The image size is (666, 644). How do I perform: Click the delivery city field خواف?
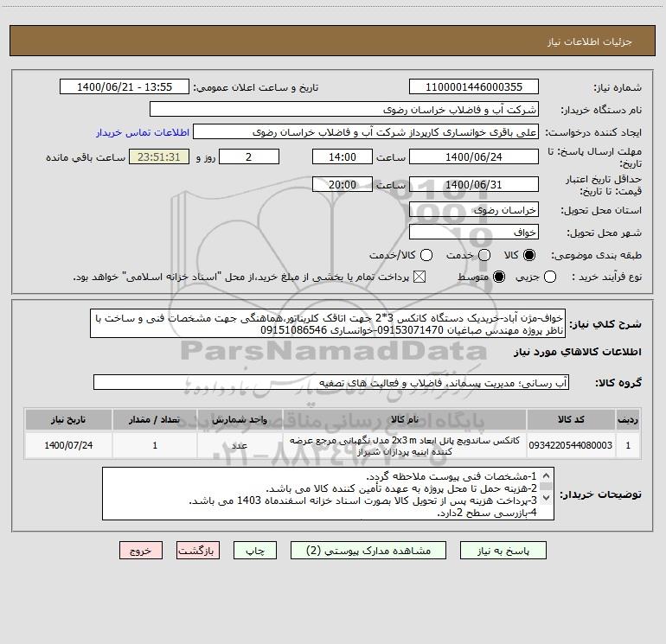point(474,233)
